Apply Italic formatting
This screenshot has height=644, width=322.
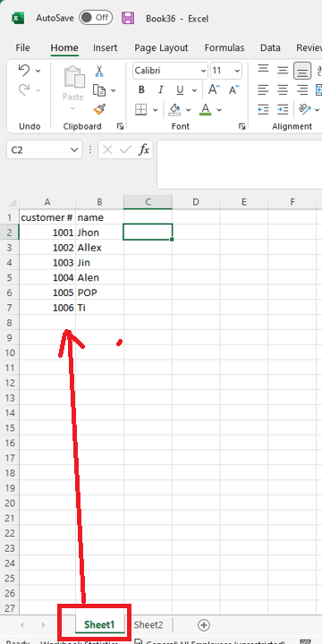point(161,90)
